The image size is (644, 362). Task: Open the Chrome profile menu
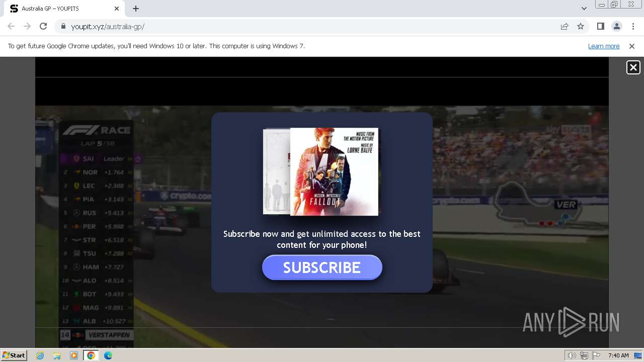(x=616, y=26)
